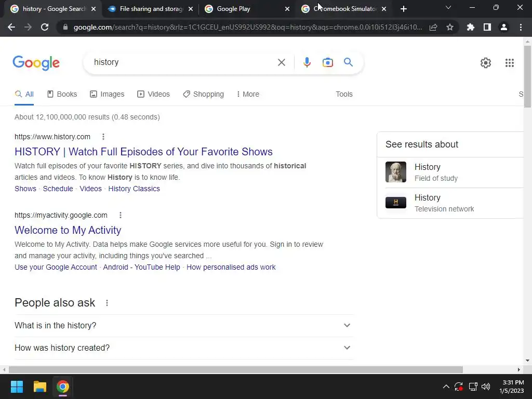The height and width of the screenshot is (399, 532).
Task: Open HISTORY Watch Full Episodes result
Action: (143, 152)
